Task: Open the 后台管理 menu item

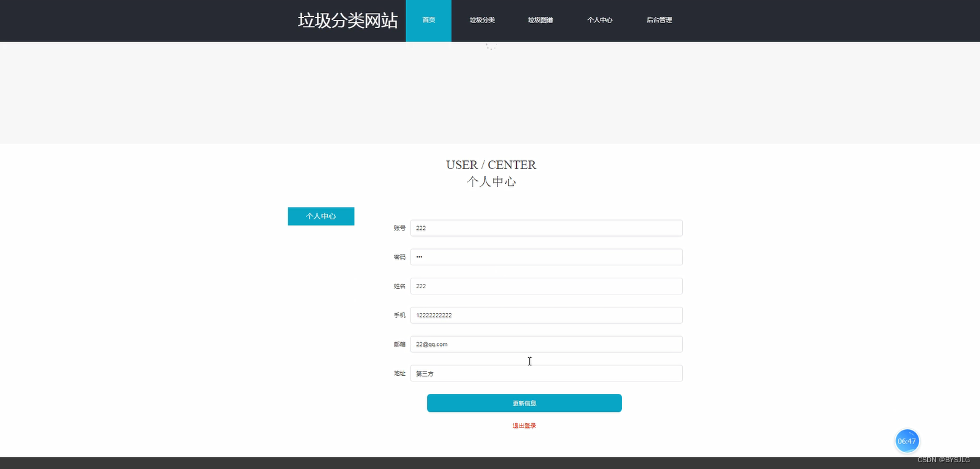Action: coord(659,20)
